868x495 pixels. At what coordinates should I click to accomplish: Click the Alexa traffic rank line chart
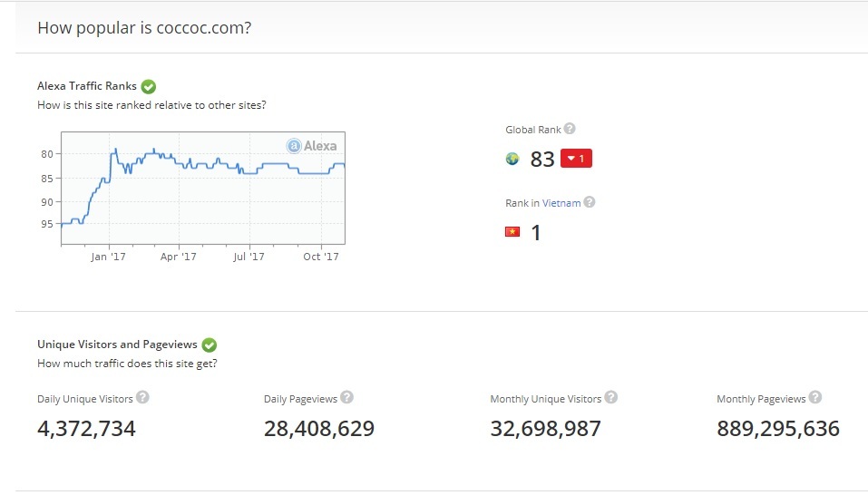click(203, 188)
